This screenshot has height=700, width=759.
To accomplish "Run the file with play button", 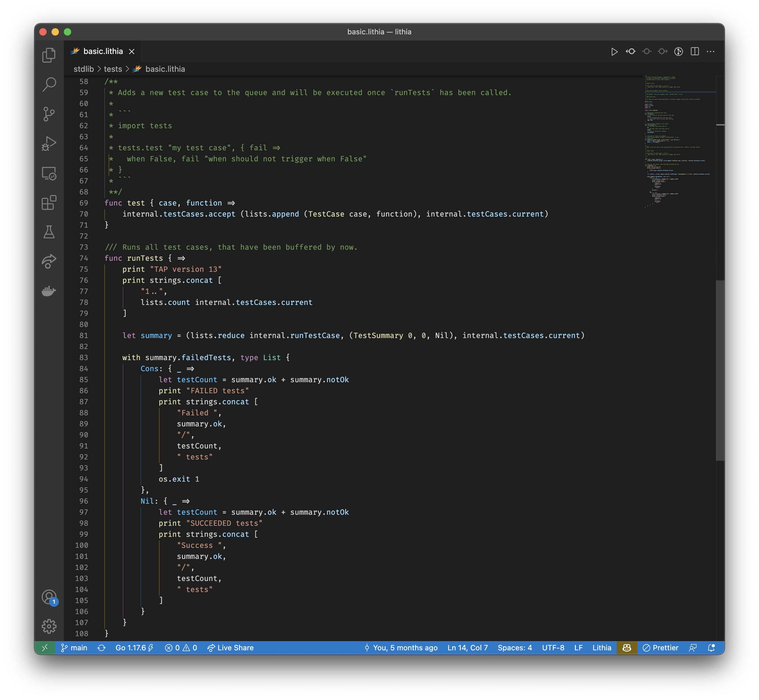I will (614, 52).
